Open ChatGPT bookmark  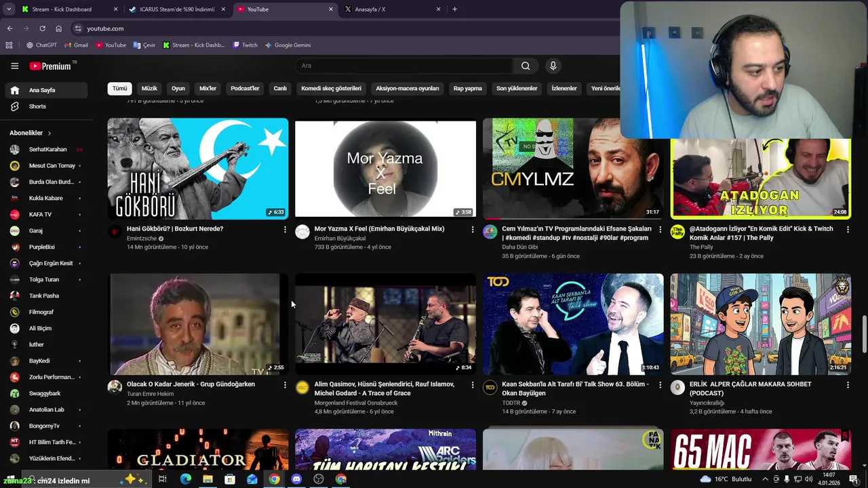pyautogui.click(x=42, y=45)
